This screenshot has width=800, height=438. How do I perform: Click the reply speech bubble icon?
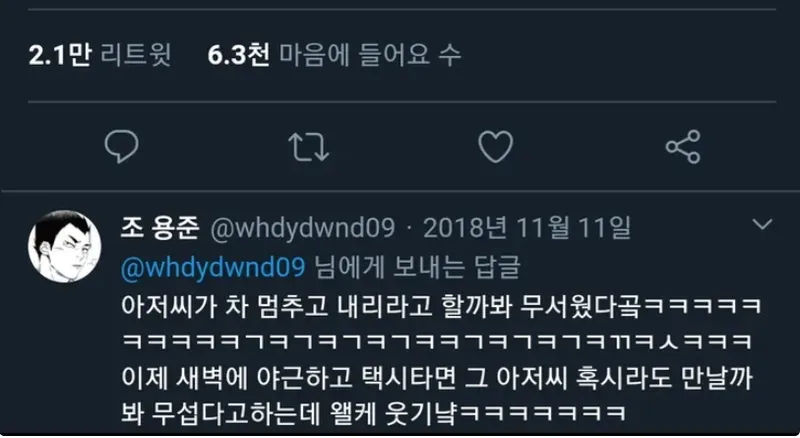121,147
